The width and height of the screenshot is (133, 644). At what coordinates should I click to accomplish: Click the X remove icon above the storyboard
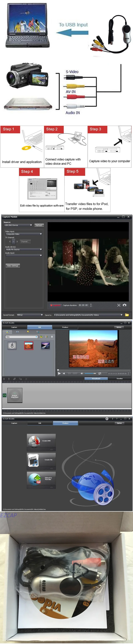[x=26, y=379]
